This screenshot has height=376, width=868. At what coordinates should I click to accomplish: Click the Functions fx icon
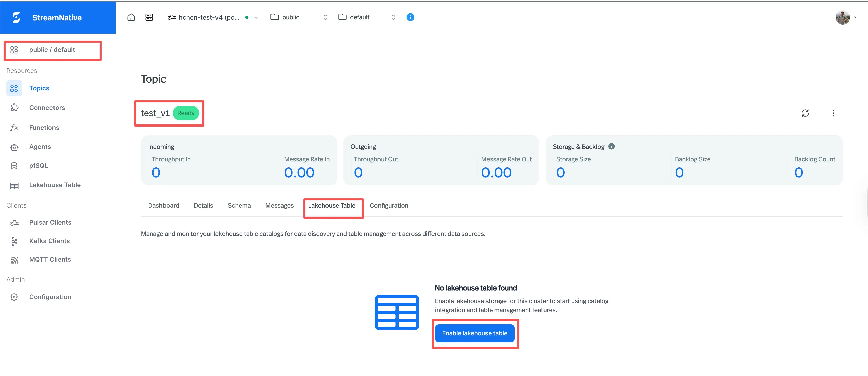pyautogui.click(x=14, y=128)
